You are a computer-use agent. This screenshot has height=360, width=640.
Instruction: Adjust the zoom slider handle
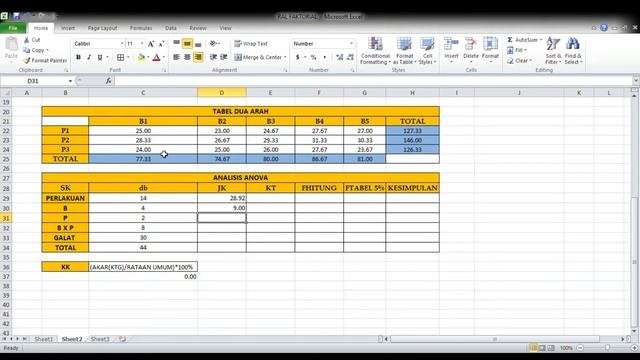point(607,348)
